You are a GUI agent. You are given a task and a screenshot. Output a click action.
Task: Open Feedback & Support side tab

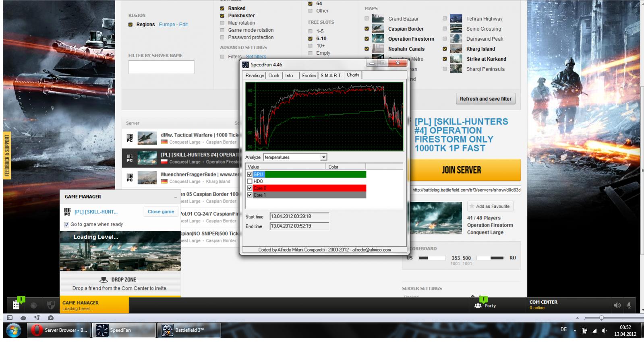(7, 156)
